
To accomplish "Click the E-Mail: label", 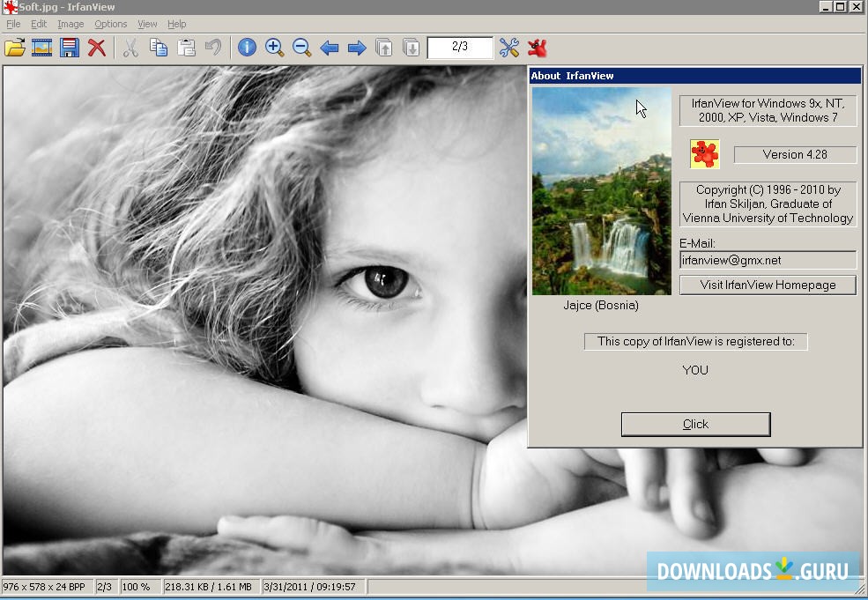I will (698, 243).
